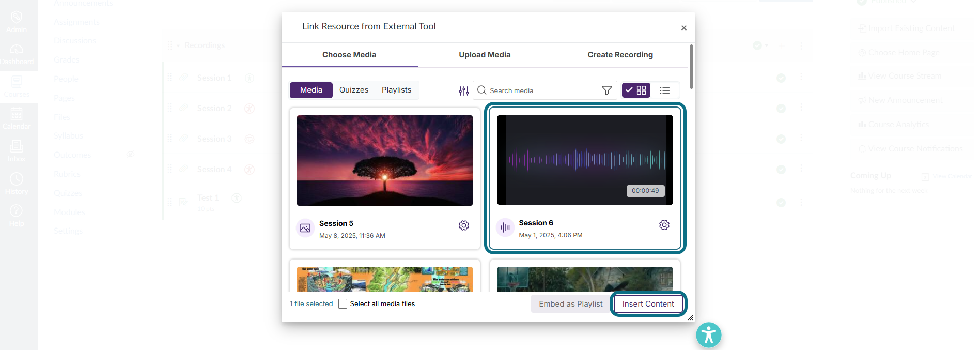Open Modules course link
Image resolution: width=980 pixels, height=350 pixels.
[x=69, y=212]
